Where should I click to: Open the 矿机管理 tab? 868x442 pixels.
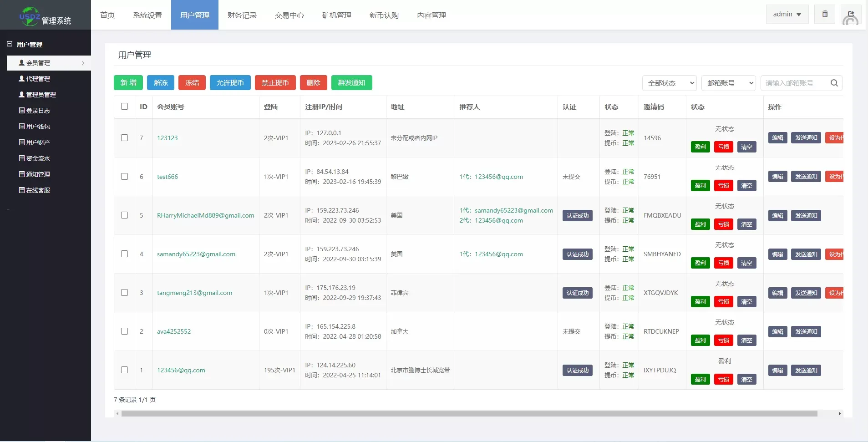tap(336, 15)
